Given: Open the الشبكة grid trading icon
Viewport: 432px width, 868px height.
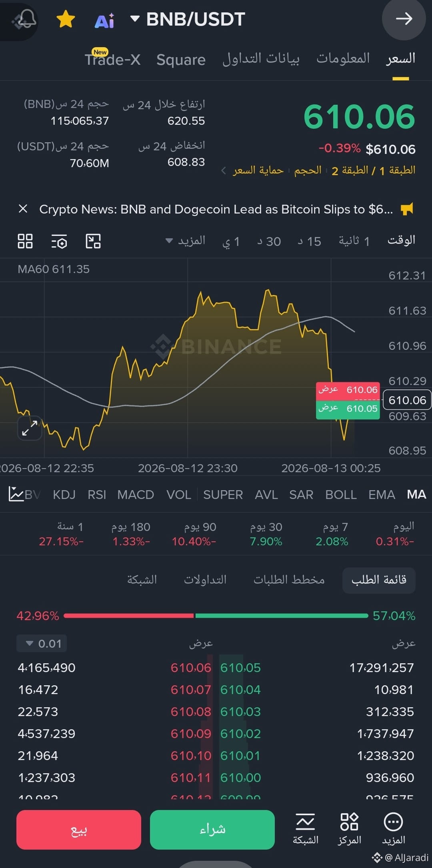Looking at the screenshot, I should click(x=306, y=829).
